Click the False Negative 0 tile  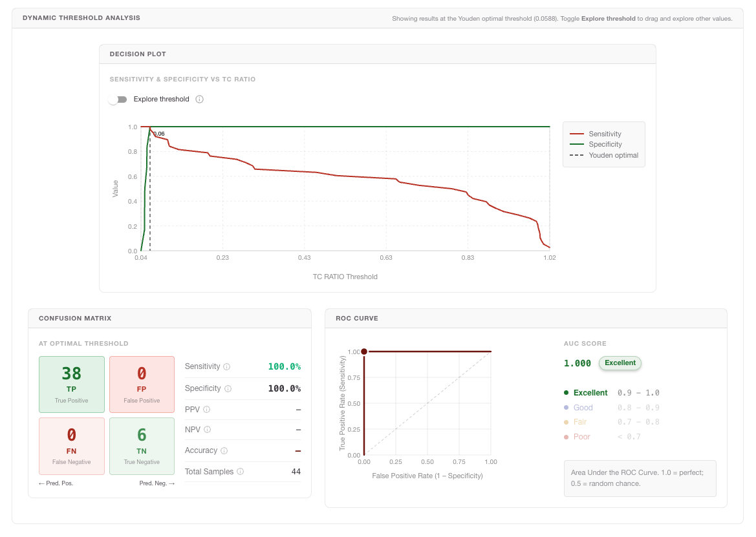(x=72, y=447)
